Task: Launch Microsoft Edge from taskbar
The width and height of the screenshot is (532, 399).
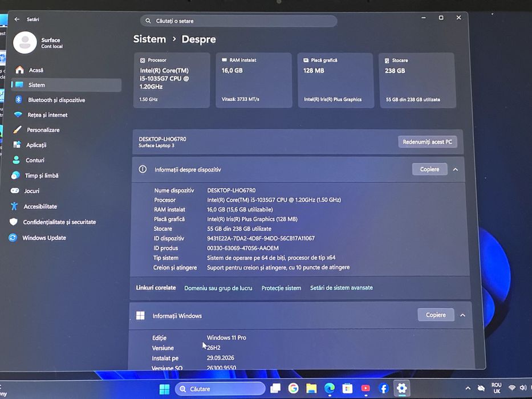Action: click(x=329, y=388)
